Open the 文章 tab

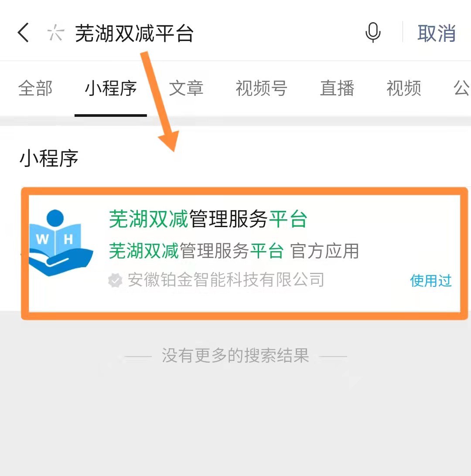pos(186,88)
